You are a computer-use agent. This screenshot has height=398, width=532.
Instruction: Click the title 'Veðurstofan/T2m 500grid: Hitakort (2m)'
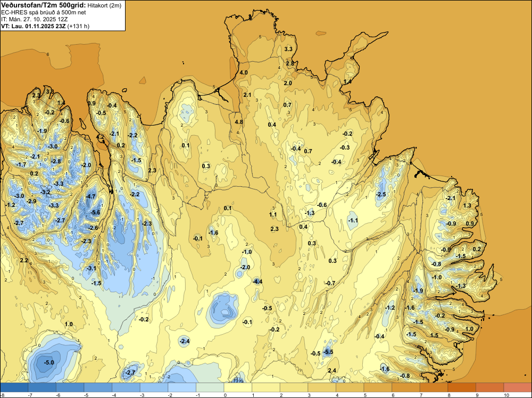[61, 5]
